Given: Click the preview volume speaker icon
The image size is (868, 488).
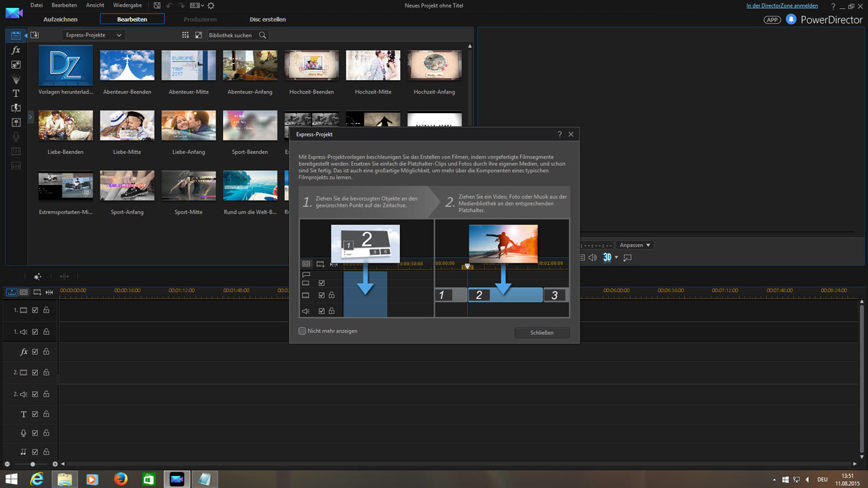Looking at the screenshot, I should coord(592,258).
